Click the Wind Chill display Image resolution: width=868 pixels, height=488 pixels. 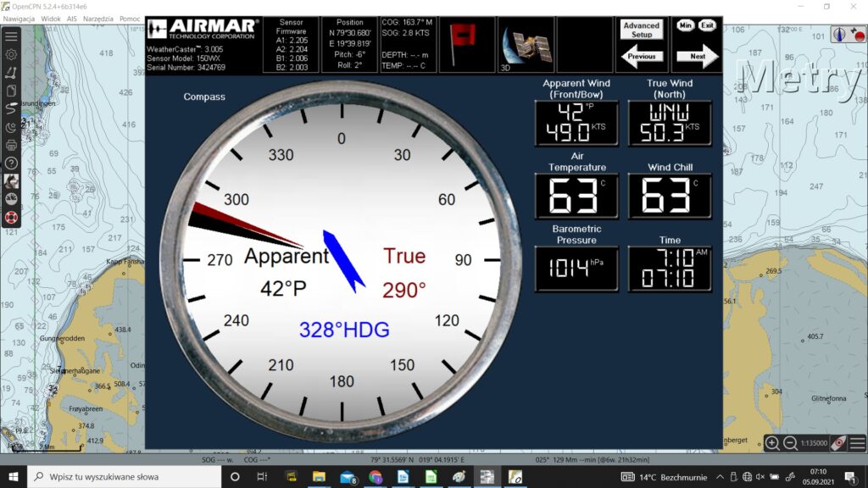click(x=670, y=196)
